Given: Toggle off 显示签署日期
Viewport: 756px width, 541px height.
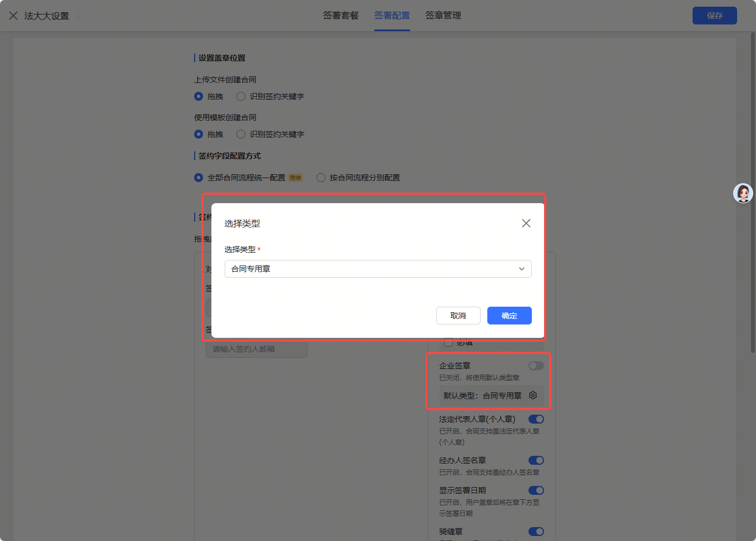Looking at the screenshot, I should point(536,490).
